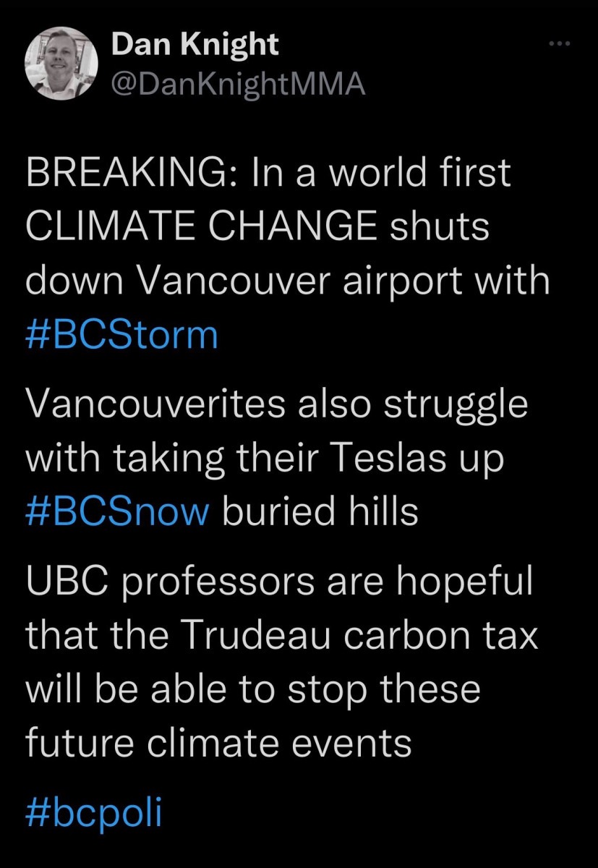
Task: Click the 'with taking their Teslas up' line
Action: click(265, 459)
